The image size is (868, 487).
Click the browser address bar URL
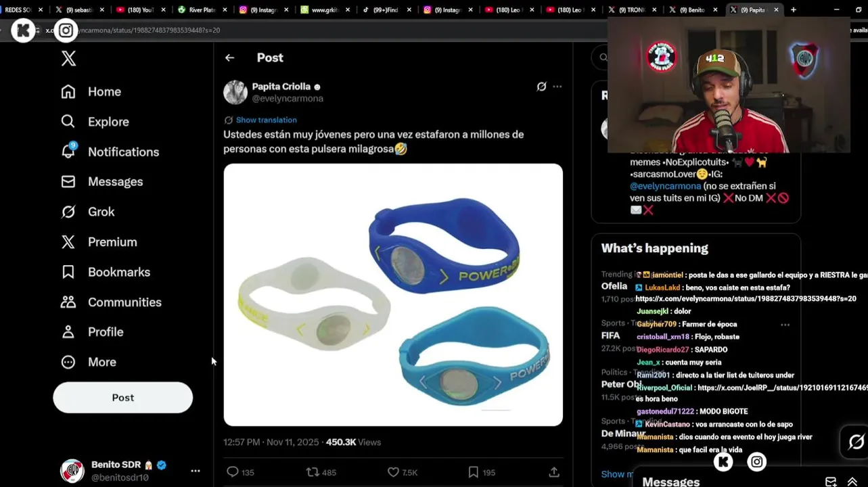coord(133,30)
